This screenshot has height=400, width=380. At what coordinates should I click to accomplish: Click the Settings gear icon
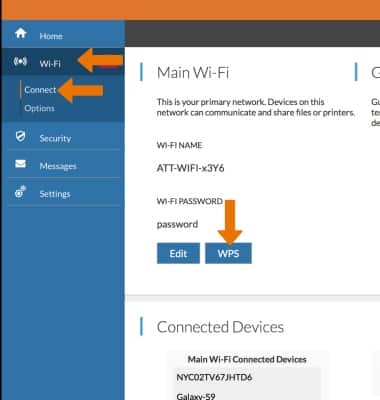pos(20,192)
